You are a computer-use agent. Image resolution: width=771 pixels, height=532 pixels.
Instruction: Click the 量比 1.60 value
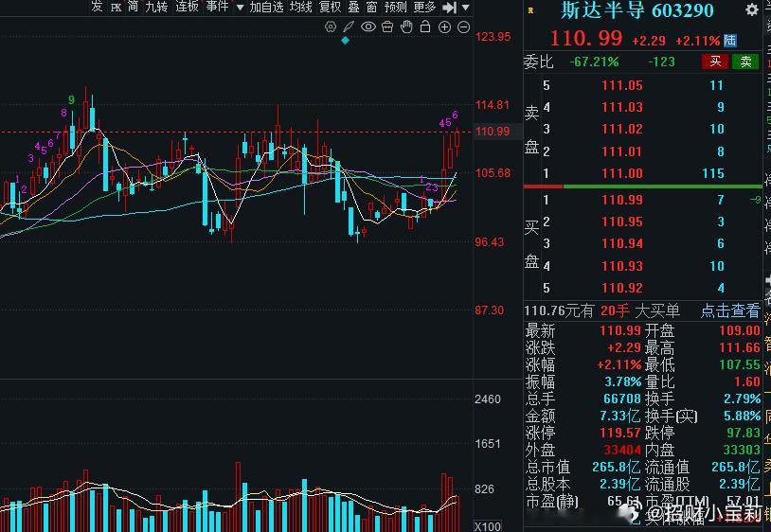point(747,381)
